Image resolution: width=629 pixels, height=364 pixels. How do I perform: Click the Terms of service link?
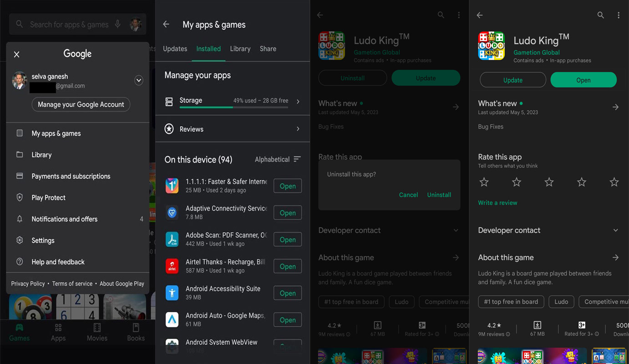tap(72, 283)
